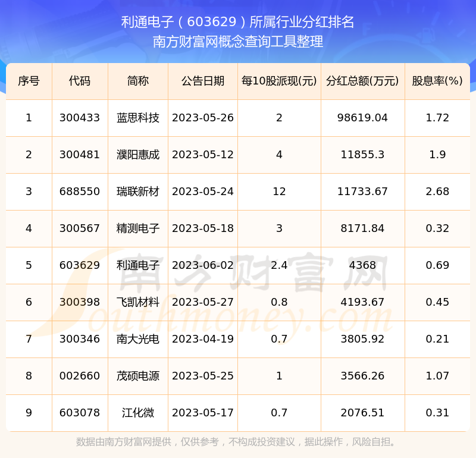
Task: Click the 简称 column header
Action: coord(138,81)
